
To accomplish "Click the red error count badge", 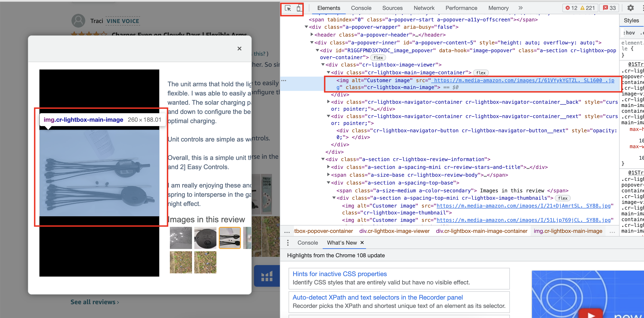I will pyautogui.click(x=571, y=8).
